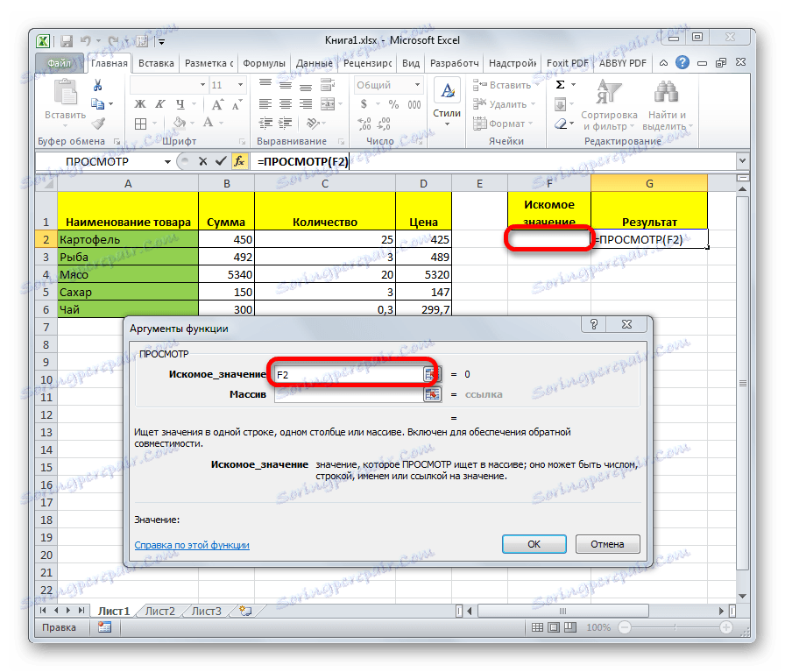Switch to the Формулы ribbon tab

(264, 64)
